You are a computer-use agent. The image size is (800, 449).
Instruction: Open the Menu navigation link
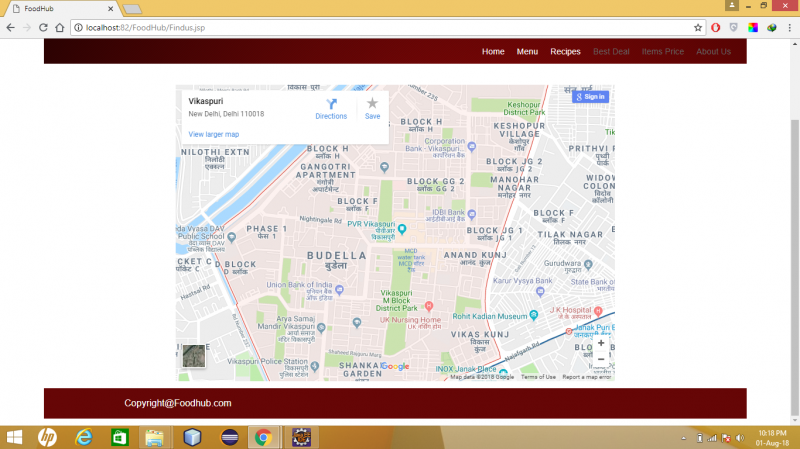click(x=527, y=52)
